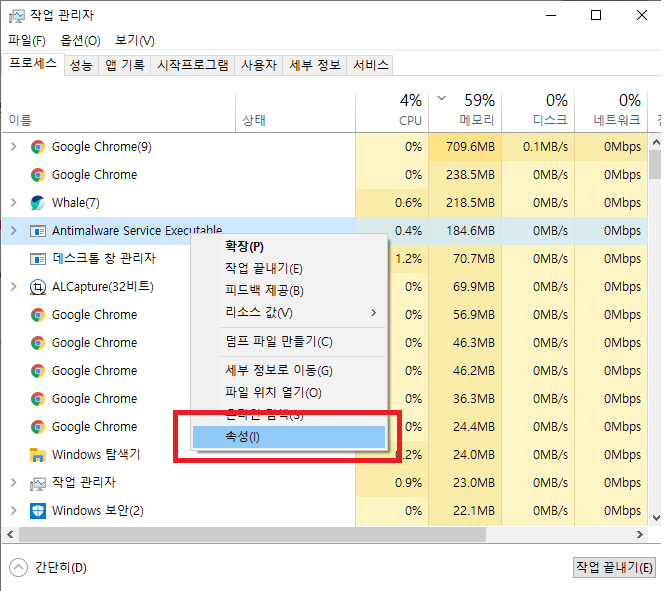Image resolution: width=664 pixels, height=591 pixels.
Task: Click the horizontal scrollbar right arrow
Action: coord(640,535)
